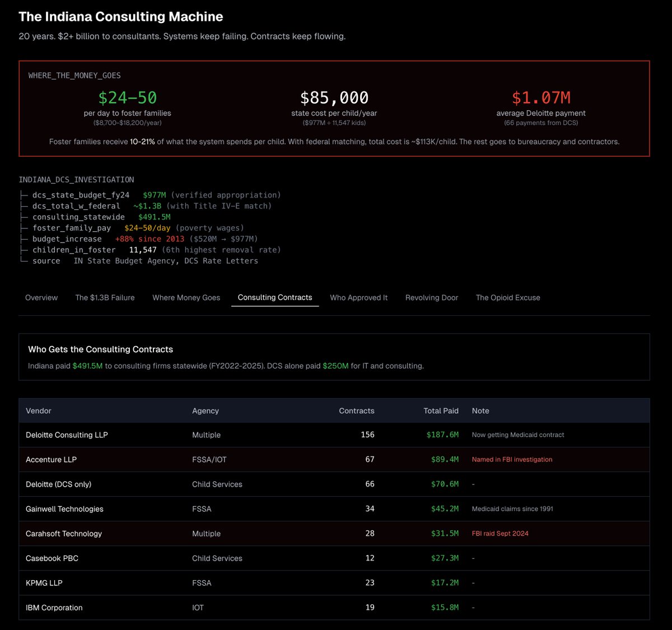Switch to The $1.3B Failure tab
The width and height of the screenshot is (672, 630).
[105, 297]
